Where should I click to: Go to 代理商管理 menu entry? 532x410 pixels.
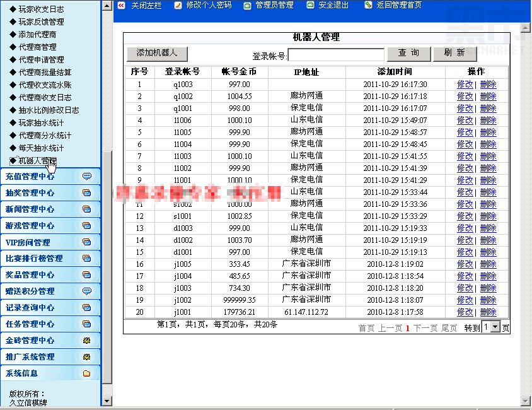pos(37,47)
